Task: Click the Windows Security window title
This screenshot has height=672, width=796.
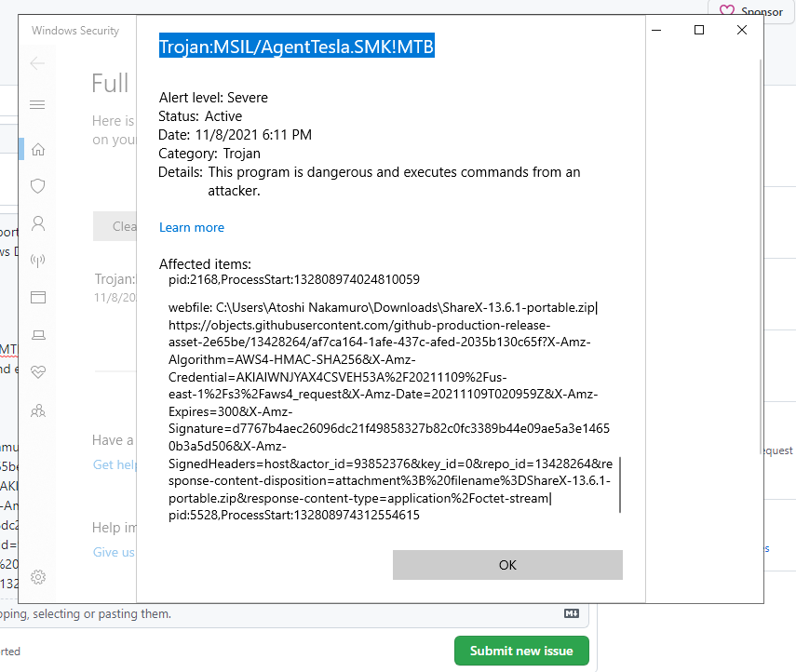Action: pos(75,31)
